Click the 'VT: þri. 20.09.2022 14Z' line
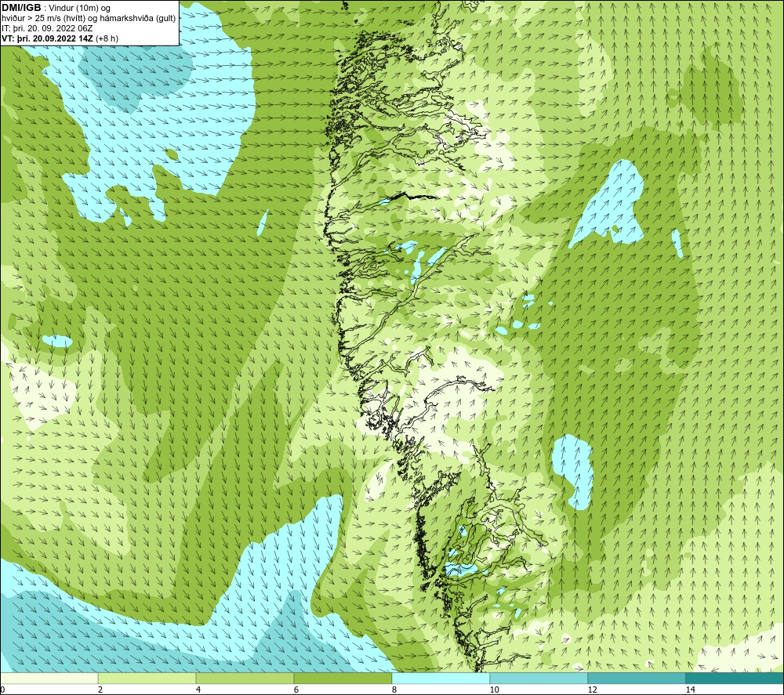This screenshot has width=784, height=695. [x=47, y=38]
